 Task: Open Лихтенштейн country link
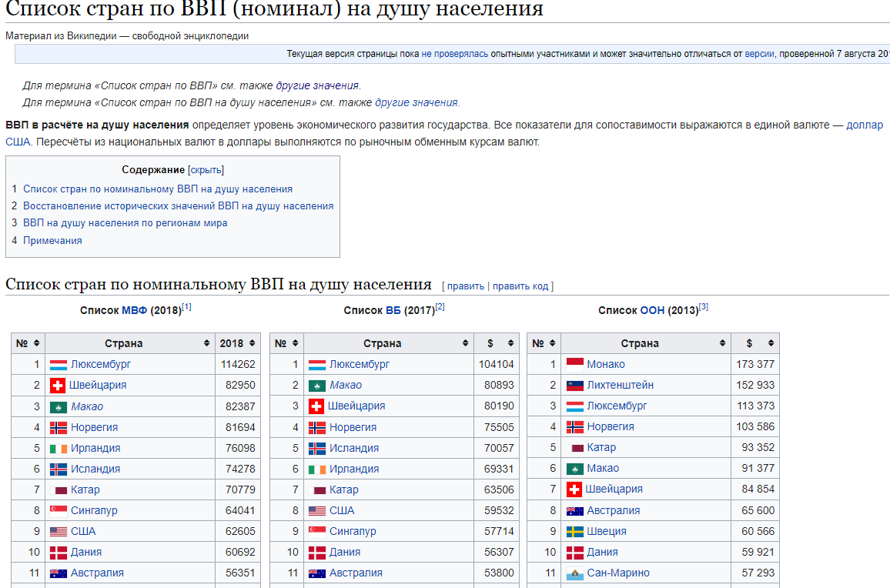pos(621,386)
